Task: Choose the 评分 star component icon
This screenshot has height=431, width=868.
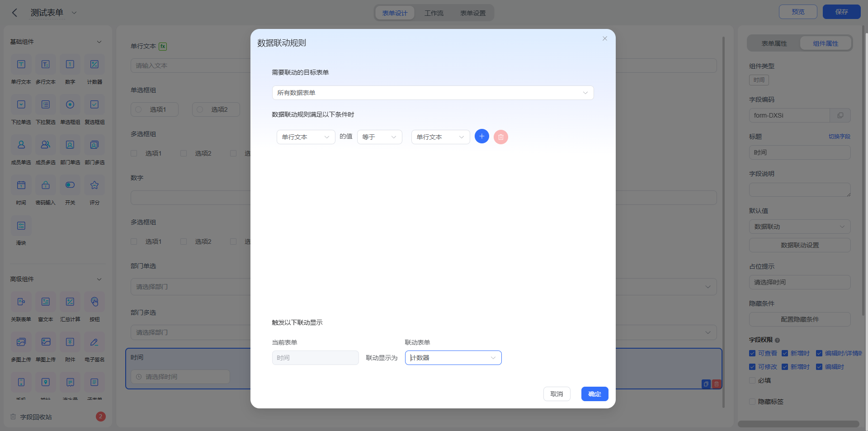Action: click(x=94, y=185)
